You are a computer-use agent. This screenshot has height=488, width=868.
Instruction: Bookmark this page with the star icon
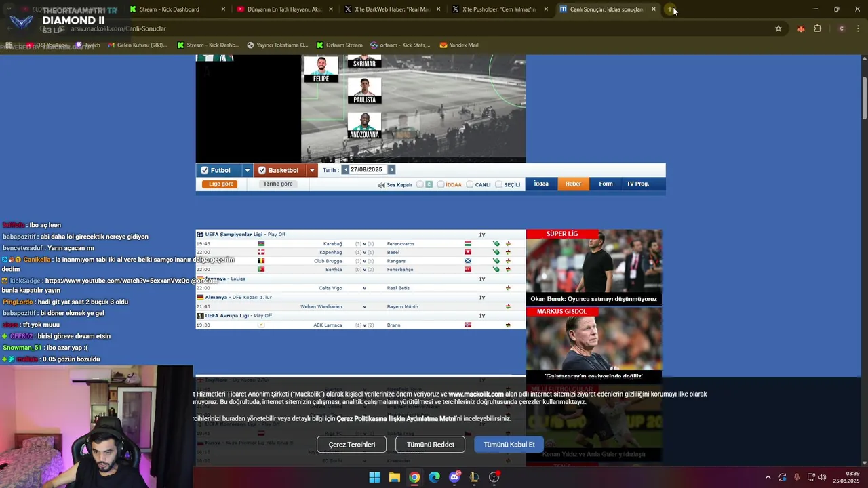[x=778, y=28]
